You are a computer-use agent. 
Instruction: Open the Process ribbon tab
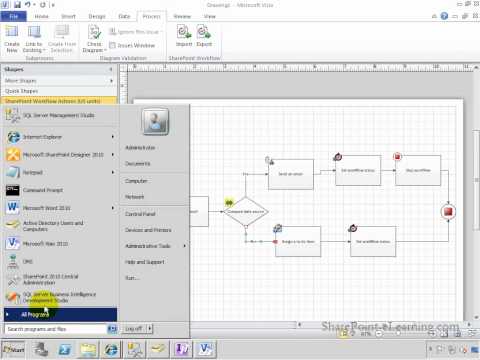click(152, 16)
